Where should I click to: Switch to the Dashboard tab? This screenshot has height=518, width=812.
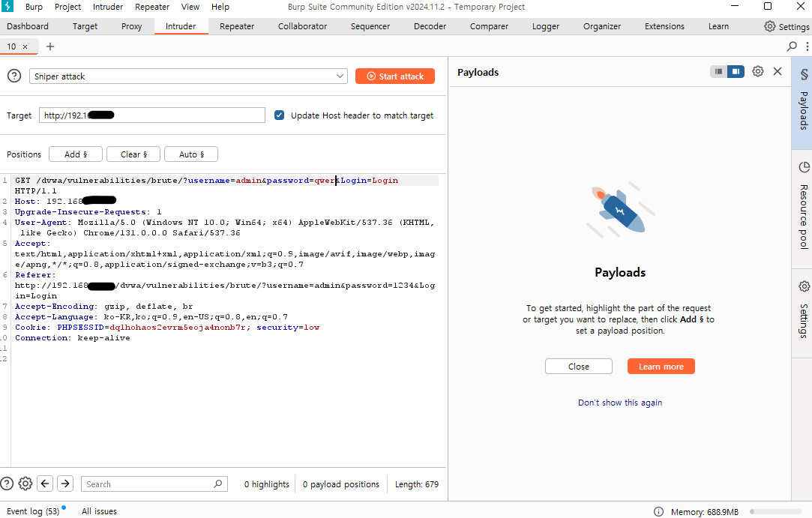(x=28, y=26)
